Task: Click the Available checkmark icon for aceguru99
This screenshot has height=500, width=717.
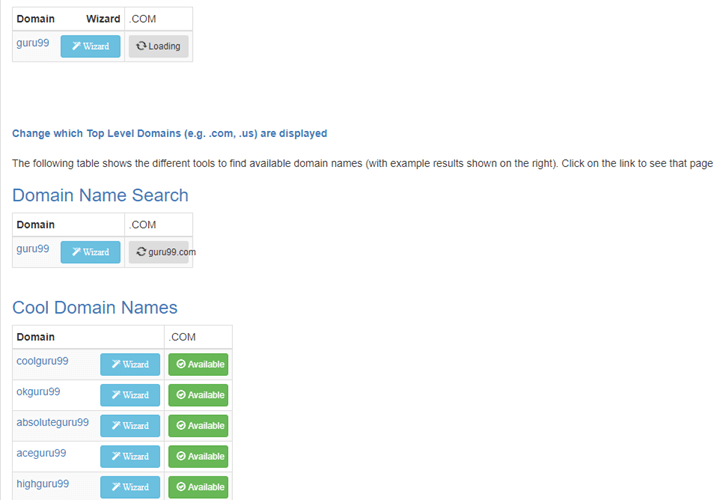Action: (181, 456)
